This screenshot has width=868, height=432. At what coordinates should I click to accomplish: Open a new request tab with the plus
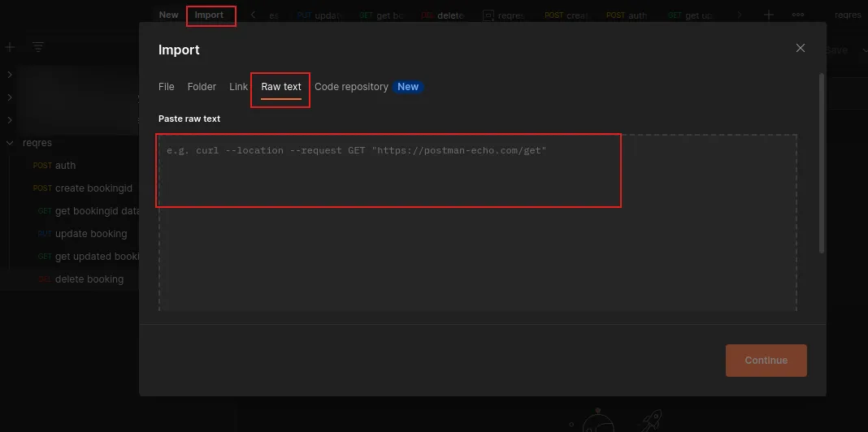769,15
